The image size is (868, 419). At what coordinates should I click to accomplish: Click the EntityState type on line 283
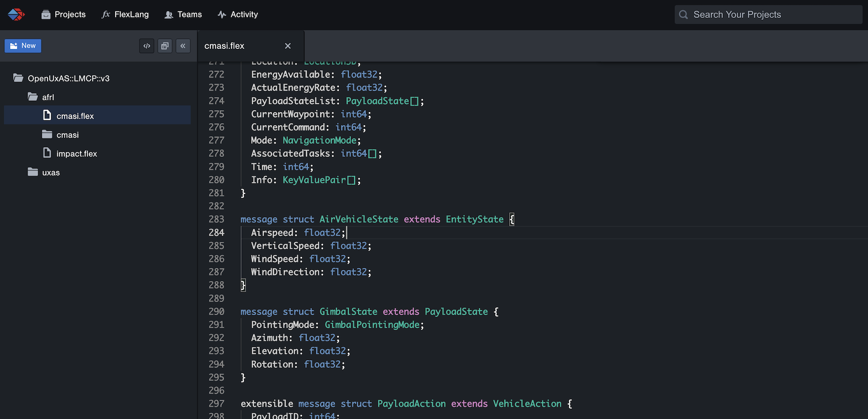[475, 219]
